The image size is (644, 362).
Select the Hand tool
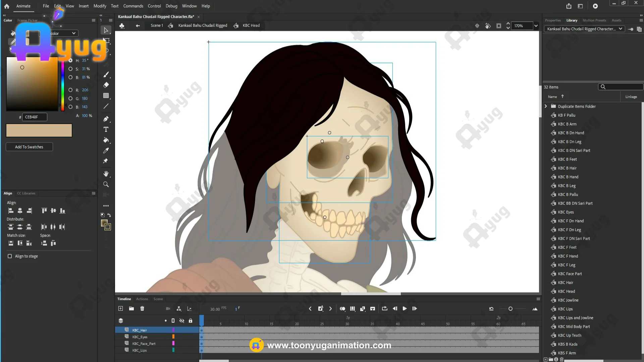point(106,174)
